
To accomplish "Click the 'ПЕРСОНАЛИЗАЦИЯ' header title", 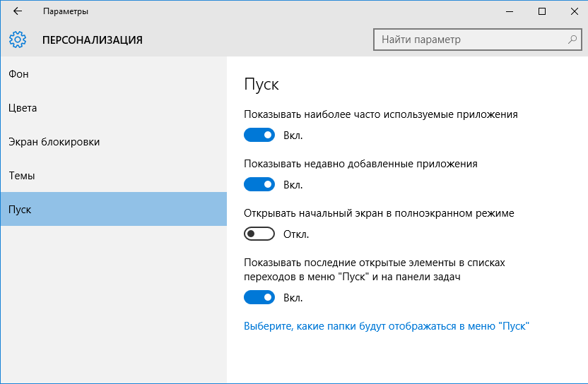I will [x=93, y=40].
